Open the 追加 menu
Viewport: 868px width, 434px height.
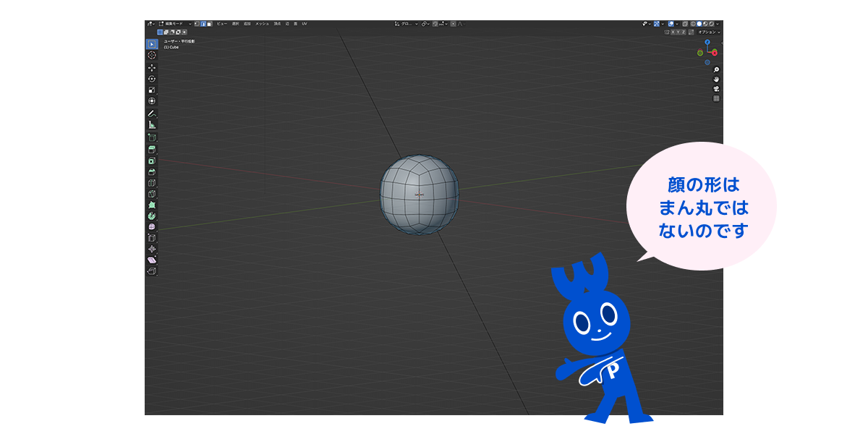[247, 24]
